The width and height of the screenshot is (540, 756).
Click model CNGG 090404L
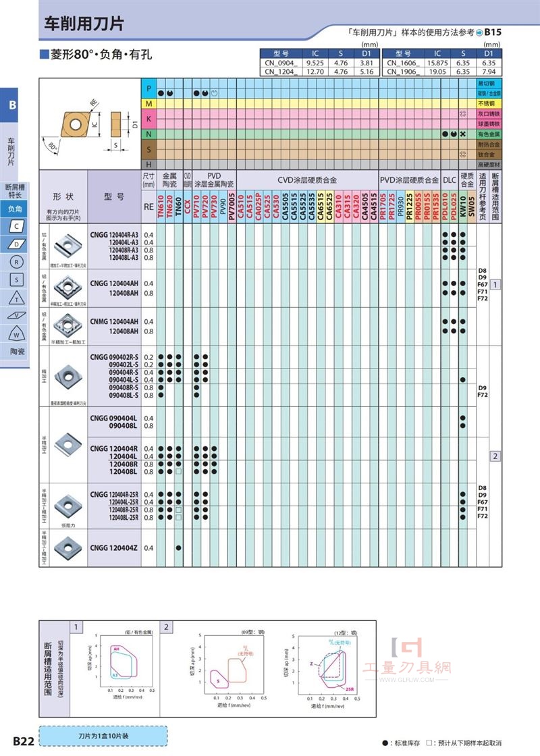pyautogui.click(x=113, y=418)
